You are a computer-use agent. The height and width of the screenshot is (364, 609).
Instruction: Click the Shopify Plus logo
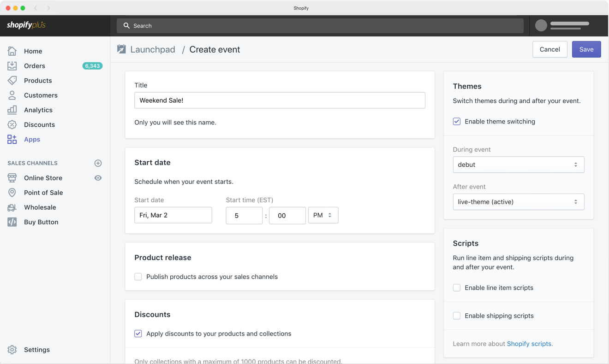pos(26,25)
